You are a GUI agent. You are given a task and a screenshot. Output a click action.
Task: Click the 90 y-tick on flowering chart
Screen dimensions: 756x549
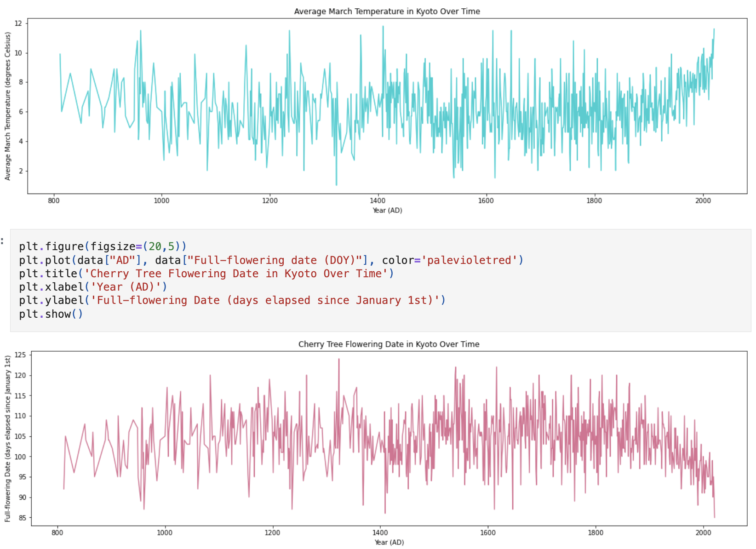[x=22, y=497]
